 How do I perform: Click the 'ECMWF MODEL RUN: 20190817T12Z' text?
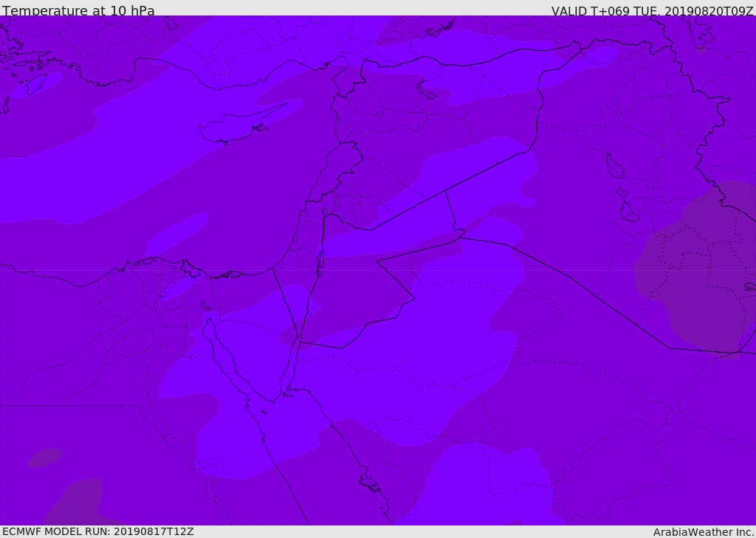coord(98,531)
